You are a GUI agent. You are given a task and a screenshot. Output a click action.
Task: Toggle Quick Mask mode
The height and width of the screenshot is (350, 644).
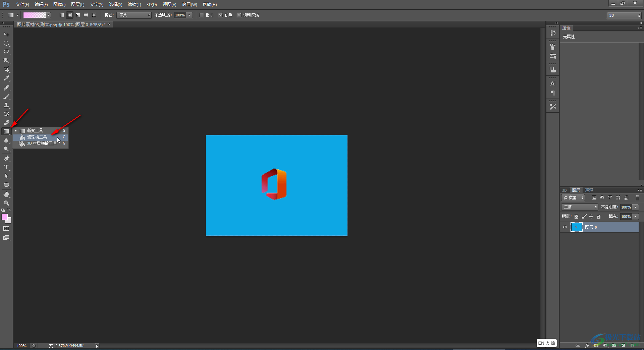6,229
